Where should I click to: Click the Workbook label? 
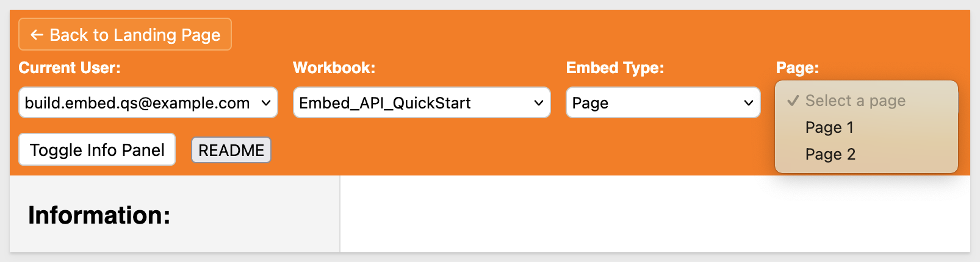pyautogui.click(x=334, y=68)
